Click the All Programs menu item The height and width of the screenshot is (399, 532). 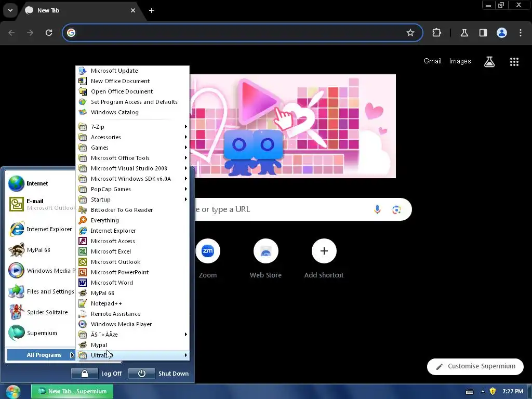pos(41,355)
